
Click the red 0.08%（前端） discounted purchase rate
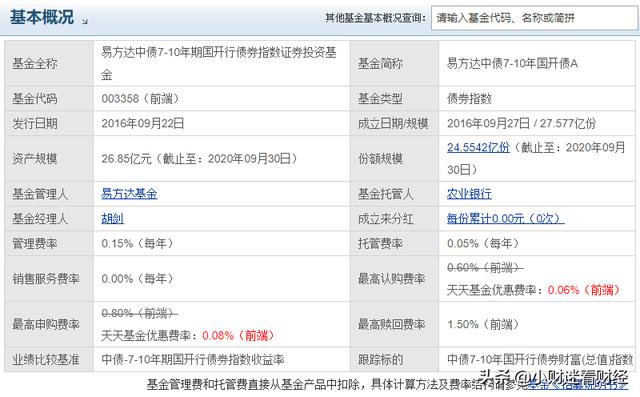(238, 335)
